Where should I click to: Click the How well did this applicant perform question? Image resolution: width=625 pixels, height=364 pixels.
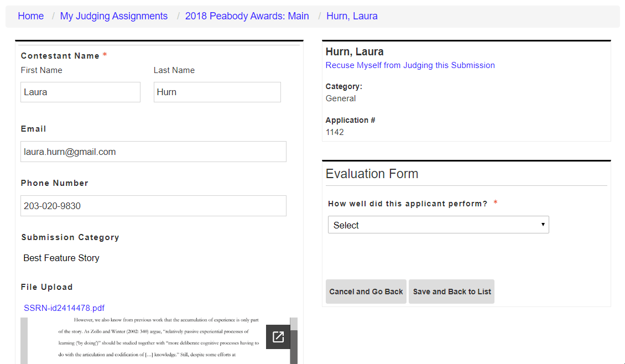[408, 204]
